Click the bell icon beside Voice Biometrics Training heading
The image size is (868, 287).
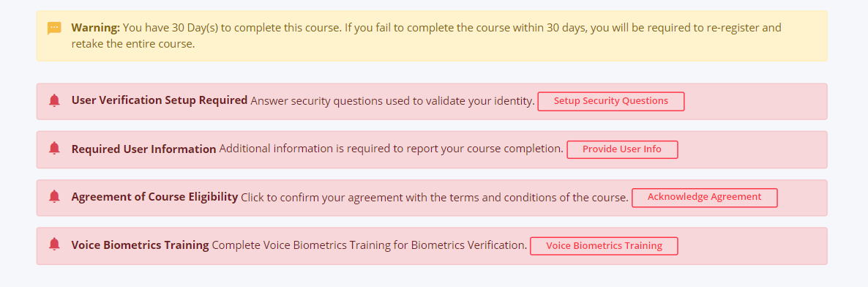click(53, 245)
